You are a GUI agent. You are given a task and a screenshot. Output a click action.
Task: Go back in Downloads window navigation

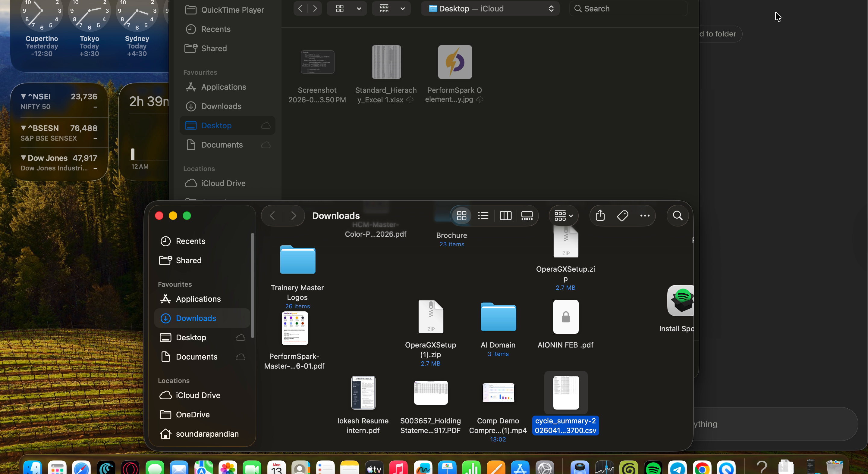(272, 215)
